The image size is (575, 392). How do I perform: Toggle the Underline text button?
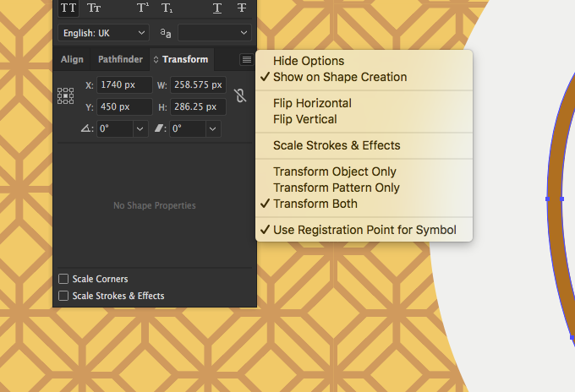(217, 8)
